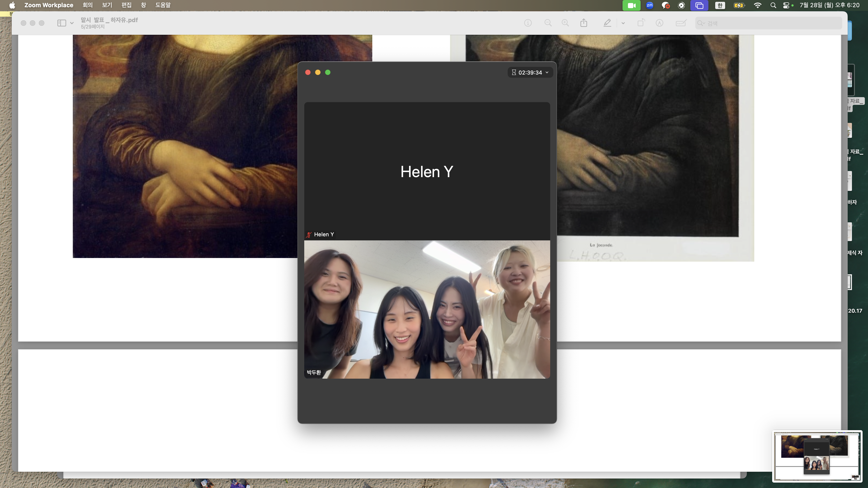Viewport: 868px width, 488px height.
Task: Open the 보기 menu
Action: click(x=107, y=5)
